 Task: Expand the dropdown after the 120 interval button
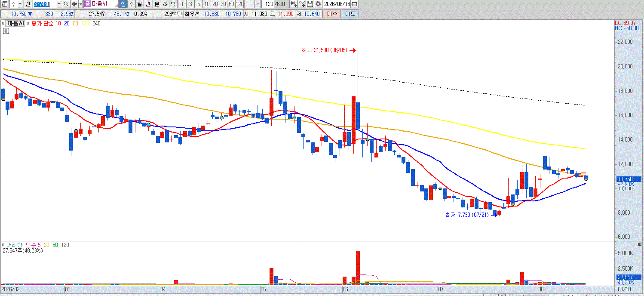(258, 4)
